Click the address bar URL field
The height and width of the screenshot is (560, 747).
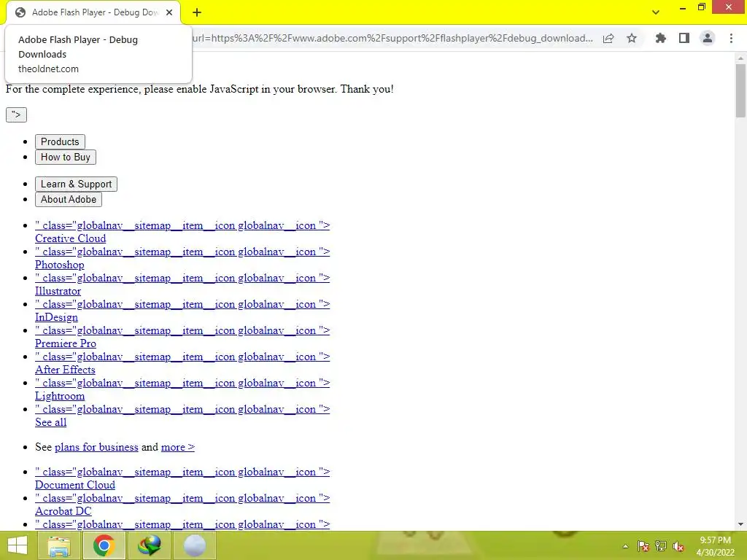point(392,38)
